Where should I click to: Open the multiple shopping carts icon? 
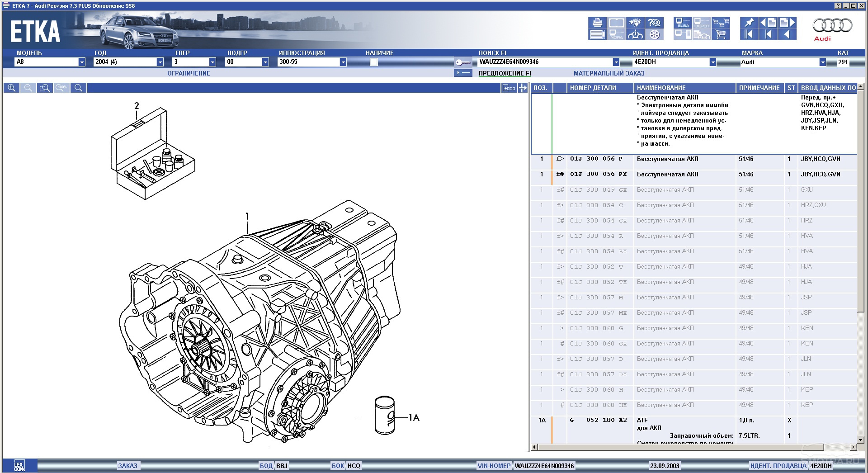721,23
